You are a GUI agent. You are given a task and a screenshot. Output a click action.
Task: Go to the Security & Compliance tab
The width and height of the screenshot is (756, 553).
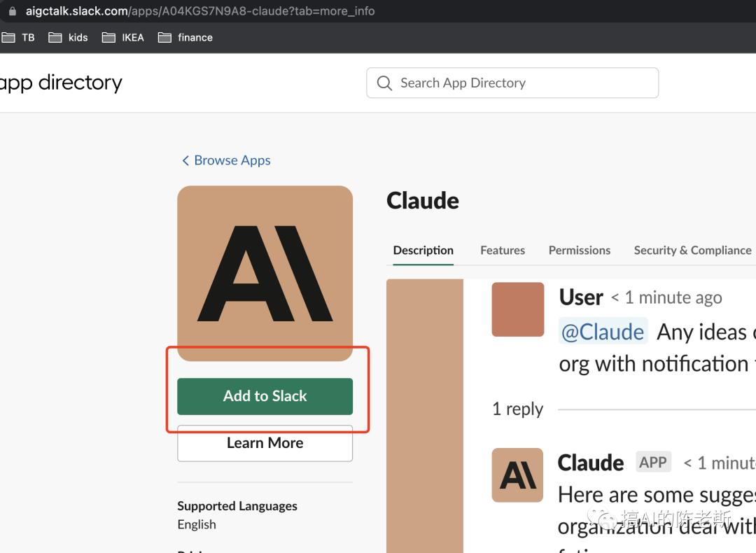(692, 250)
